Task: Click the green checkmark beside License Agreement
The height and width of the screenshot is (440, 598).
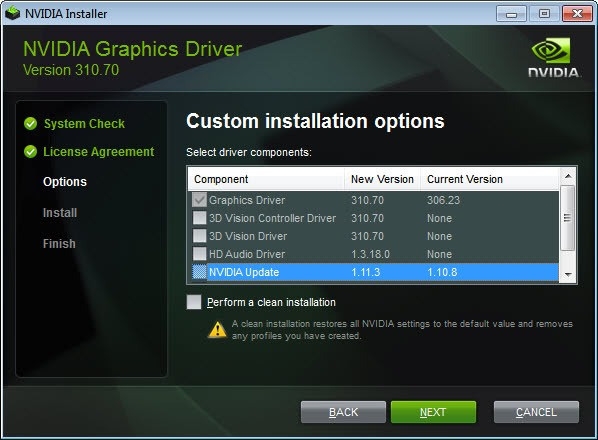Action: pyautogui.click(x=30, y=152)
